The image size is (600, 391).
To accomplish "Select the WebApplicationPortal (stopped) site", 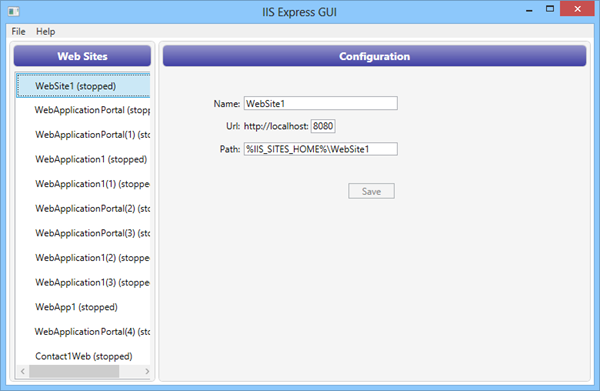I will 83,110.
